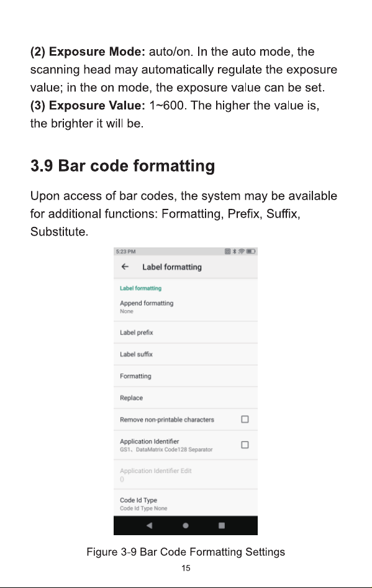Tap the Wi-Fi icon in status bar
372x588 pixels.
(x=242, y=251)
